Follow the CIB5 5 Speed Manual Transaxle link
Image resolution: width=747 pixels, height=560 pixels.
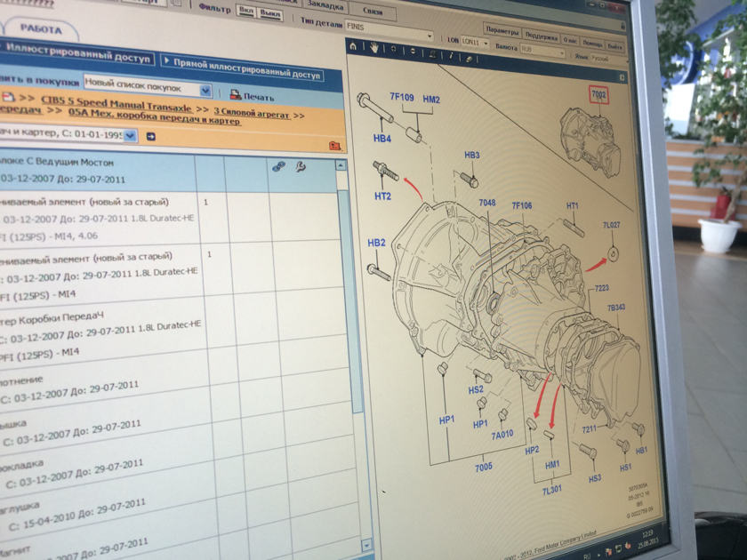pyautogui.click(x=116, y=104)
